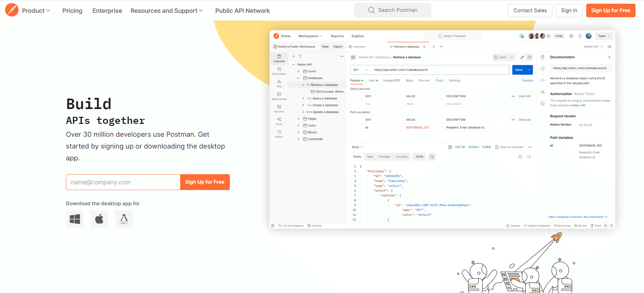
Task: Open the Mock Servers sidebar icon
Action: [279, 96]
